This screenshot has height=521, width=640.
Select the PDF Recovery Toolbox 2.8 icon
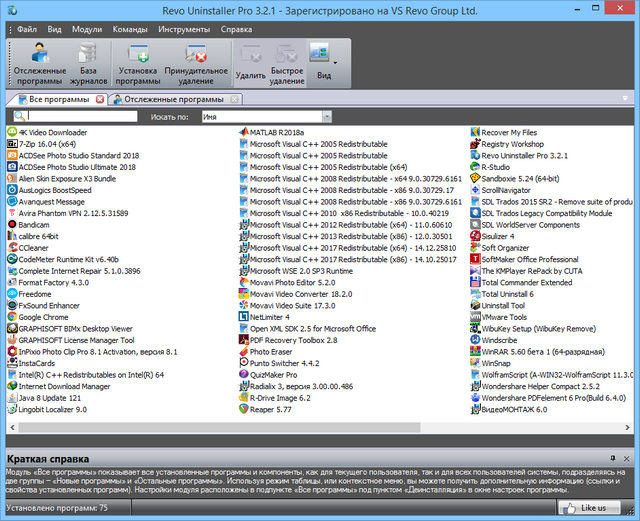tap(244, 340)
